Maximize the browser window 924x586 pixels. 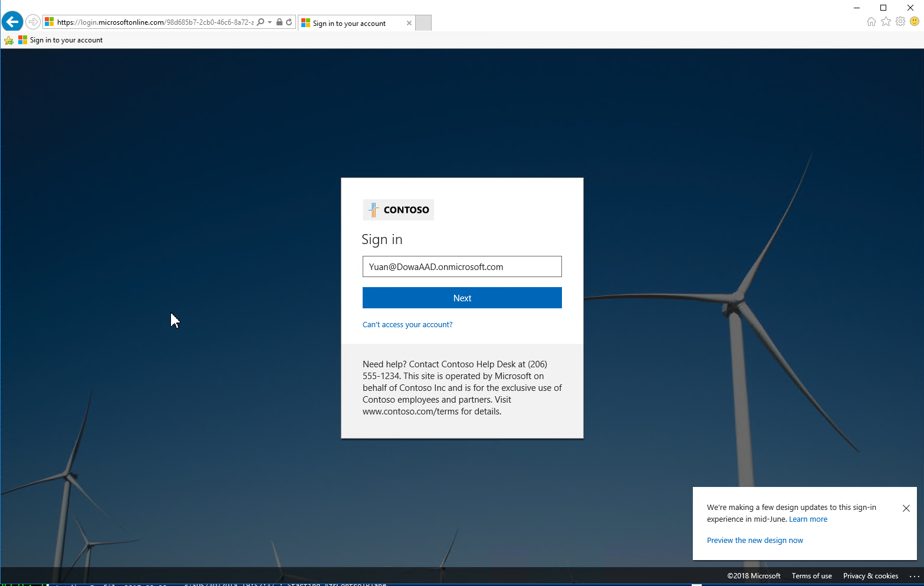pyautogui.click(x=883, y=8)
